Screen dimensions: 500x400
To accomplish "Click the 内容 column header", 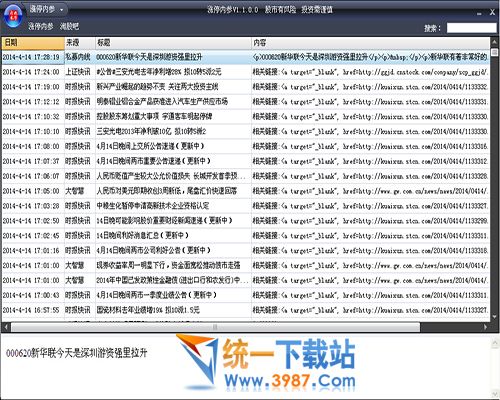I will click(x=371, y=43).
